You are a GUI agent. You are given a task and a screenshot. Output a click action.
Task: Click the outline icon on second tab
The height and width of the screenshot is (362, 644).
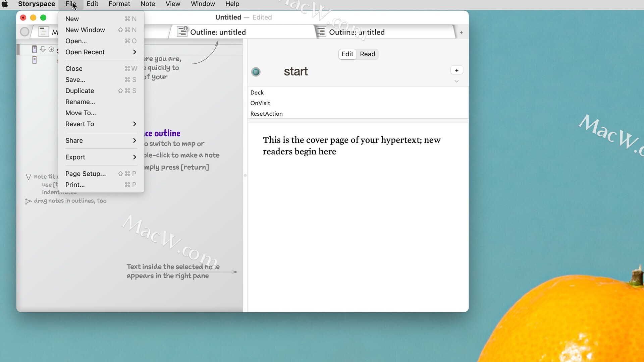click(x=321, y=32)
